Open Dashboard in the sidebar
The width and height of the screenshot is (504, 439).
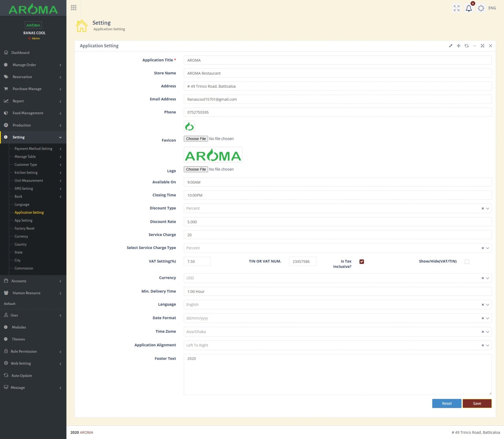click(x=20, y=53)
